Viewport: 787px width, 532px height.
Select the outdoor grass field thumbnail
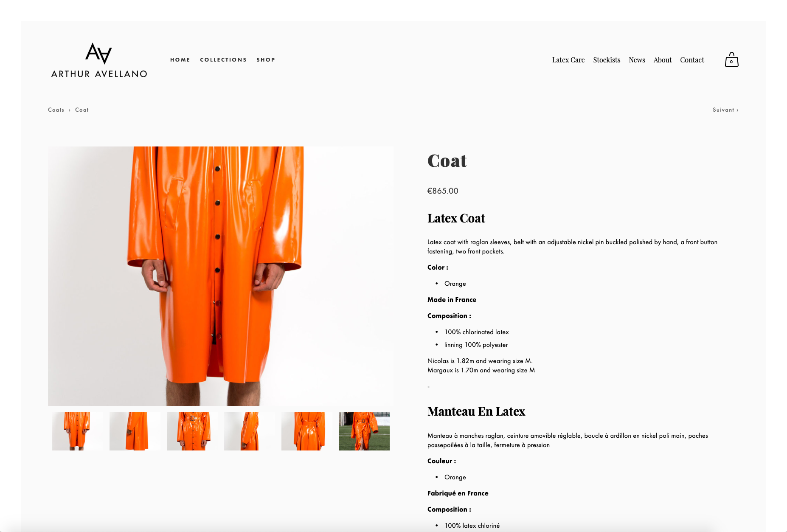point(364,431)
